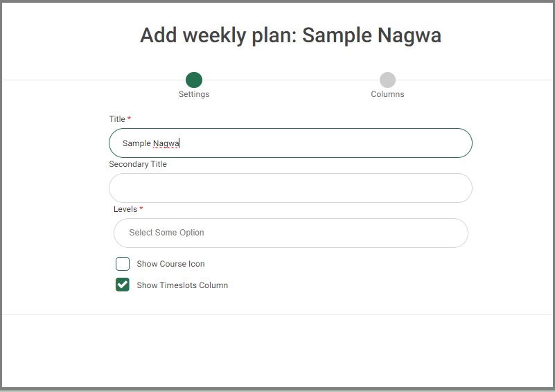Screen dimensions: 555x392
Task: Click the word Sample in the Title field
Action: click(x=136, y=143)
